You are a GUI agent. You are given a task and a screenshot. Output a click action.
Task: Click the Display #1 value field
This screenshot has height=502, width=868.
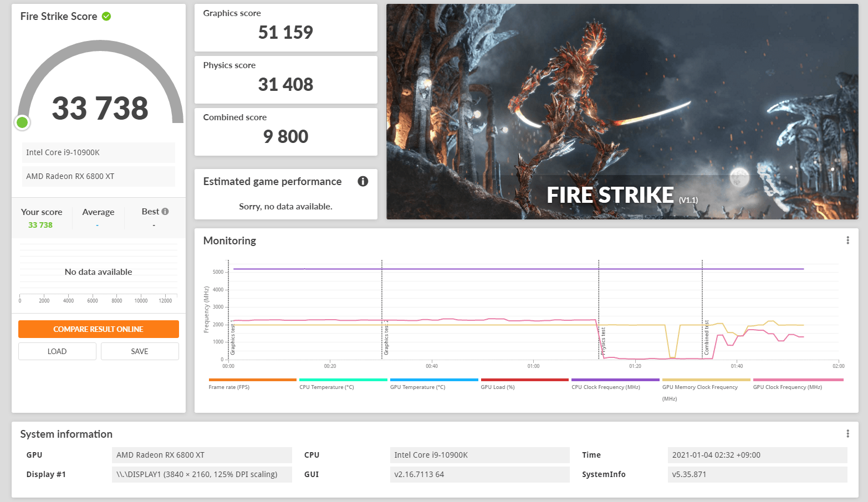tap(202, 474)
